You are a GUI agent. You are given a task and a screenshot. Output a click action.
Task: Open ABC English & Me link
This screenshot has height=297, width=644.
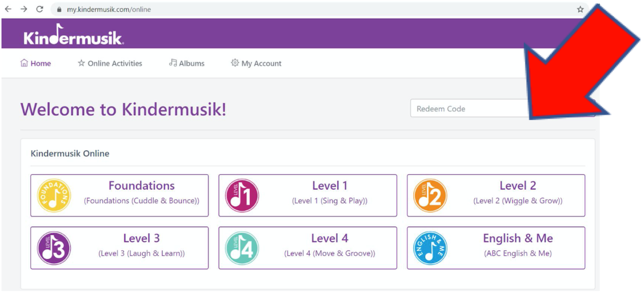518,254
